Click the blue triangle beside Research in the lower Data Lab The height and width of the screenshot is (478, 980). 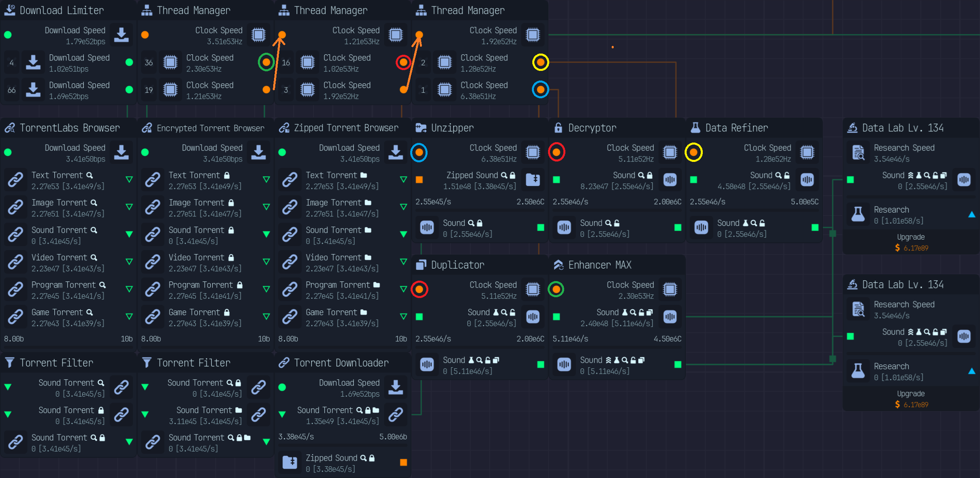[972, 371]
